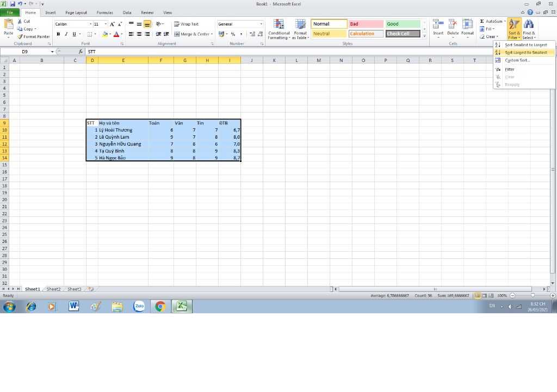The image size is (557, 392).
Task: Toggle Bold formatting
Action: coord(58,34)
